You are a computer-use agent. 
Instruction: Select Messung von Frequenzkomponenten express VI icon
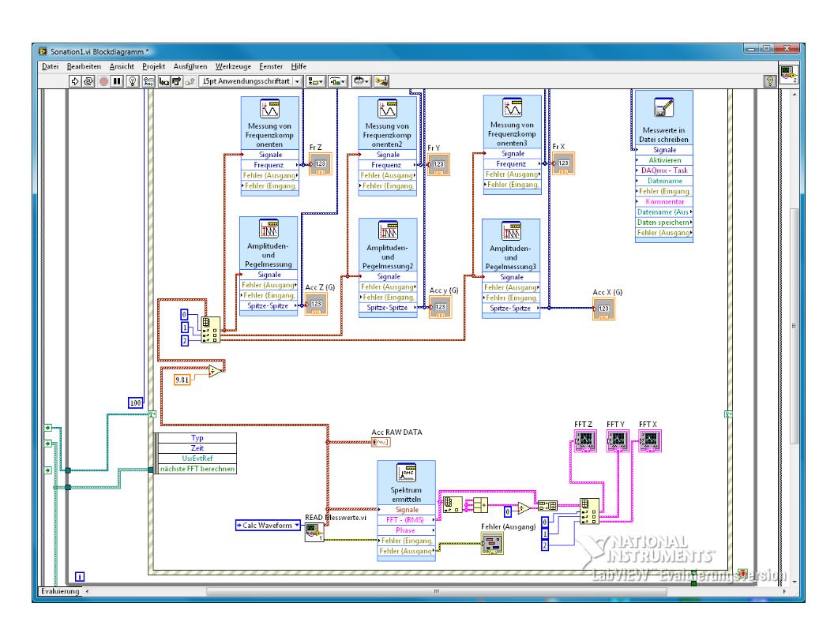click(x=269, y=109)
